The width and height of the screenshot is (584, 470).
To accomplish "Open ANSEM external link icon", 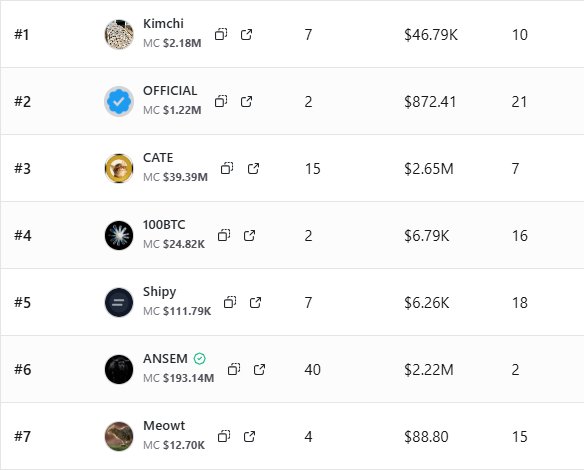I will [259, 369].
